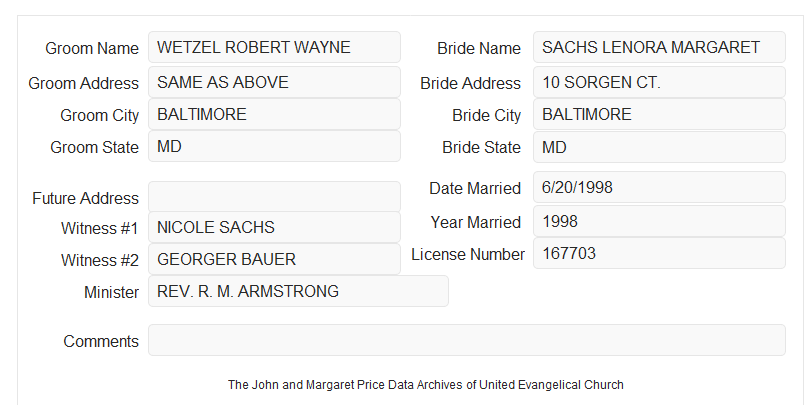Click the Witness #1 field

[274, 227]
